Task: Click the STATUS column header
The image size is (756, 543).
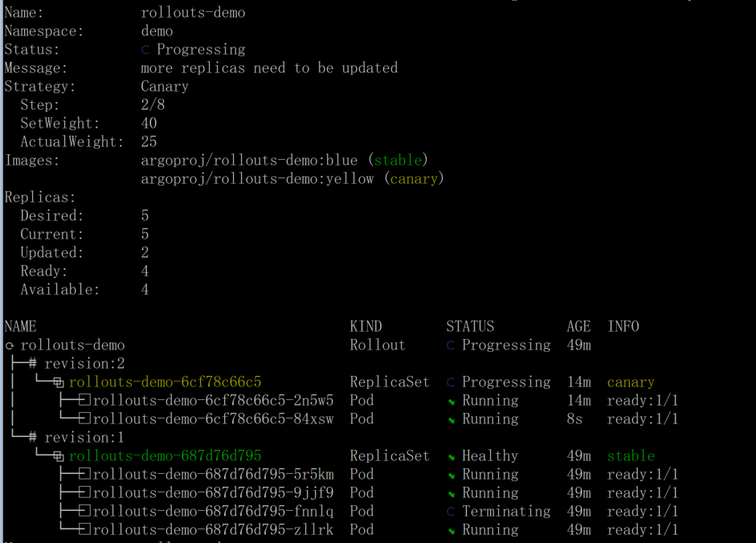Action: click(470, 326)
